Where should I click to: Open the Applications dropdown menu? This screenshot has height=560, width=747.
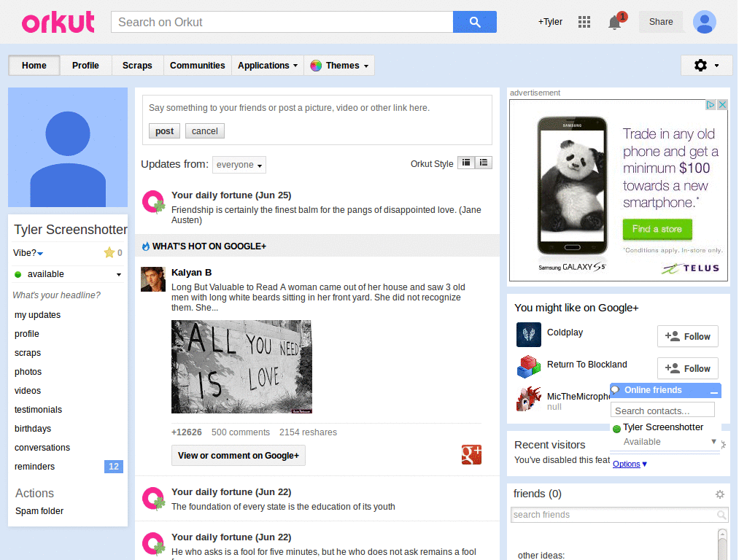pos(267,66)
